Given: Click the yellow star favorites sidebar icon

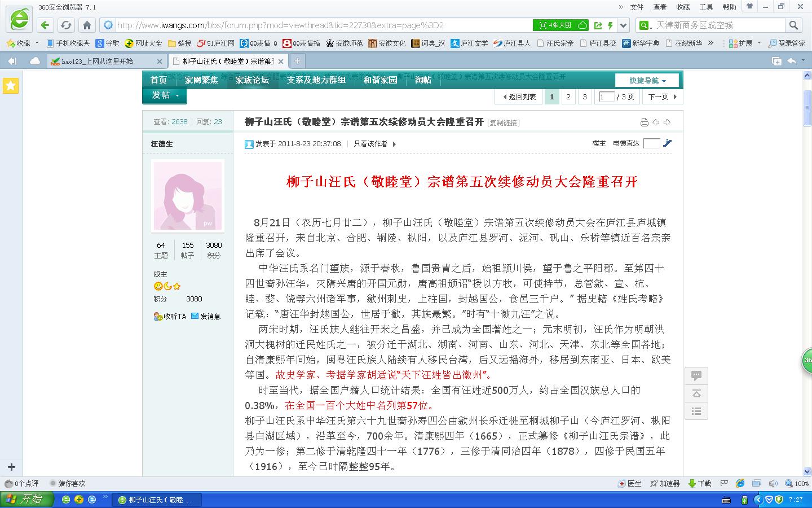Looking at the screenshot, I should pos(11,86).
